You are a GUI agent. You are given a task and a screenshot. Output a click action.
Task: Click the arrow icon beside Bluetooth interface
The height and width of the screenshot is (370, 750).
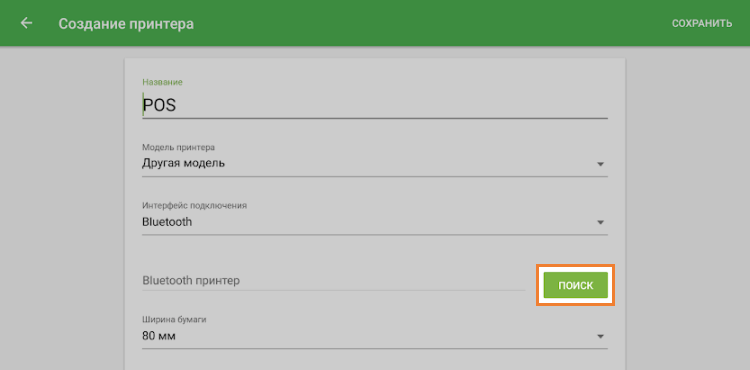[600, 223]
